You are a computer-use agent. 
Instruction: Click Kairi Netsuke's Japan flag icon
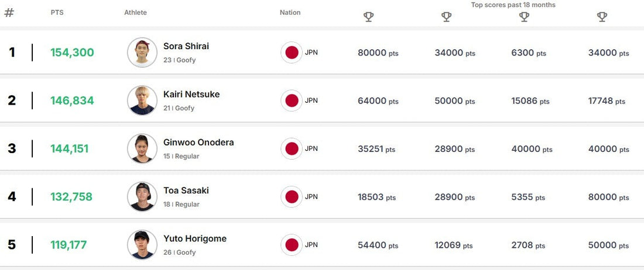[x=292, y=101]
